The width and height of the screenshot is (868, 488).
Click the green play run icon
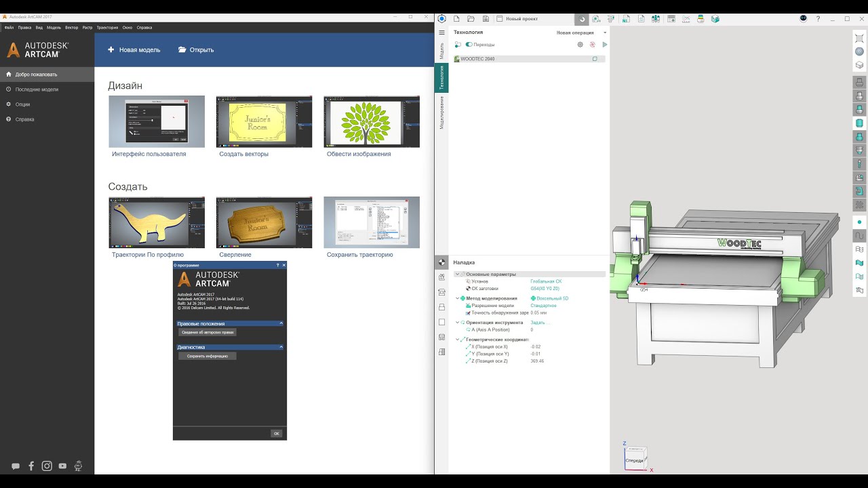coord(605,45)
